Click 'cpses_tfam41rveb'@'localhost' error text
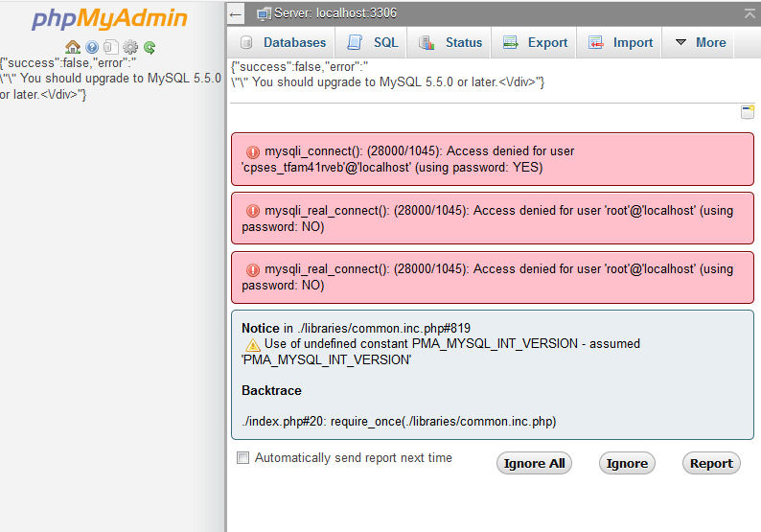The width and height of the screenshot is (761, 532). (x=326, y=168)
